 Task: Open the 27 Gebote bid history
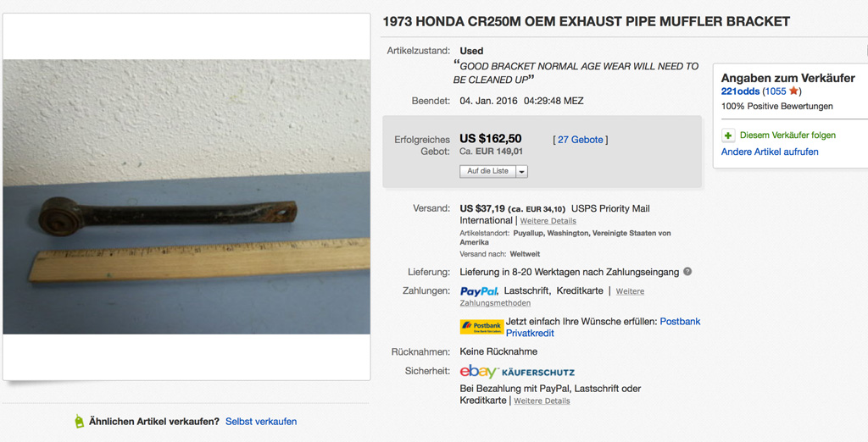tap(580, 140)
